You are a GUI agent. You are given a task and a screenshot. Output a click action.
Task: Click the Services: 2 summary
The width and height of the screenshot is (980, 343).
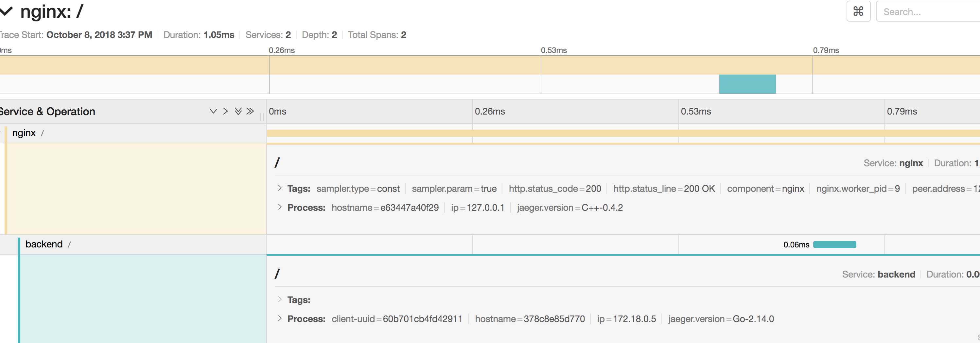coord(268,35)
